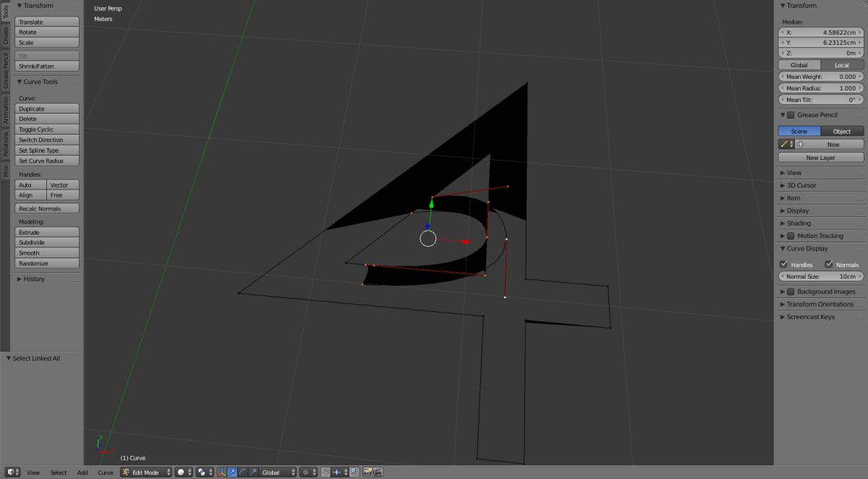The image size is (868, 479).
Task: Toggle the 3D manipulator widget icon
Action: 222,472
